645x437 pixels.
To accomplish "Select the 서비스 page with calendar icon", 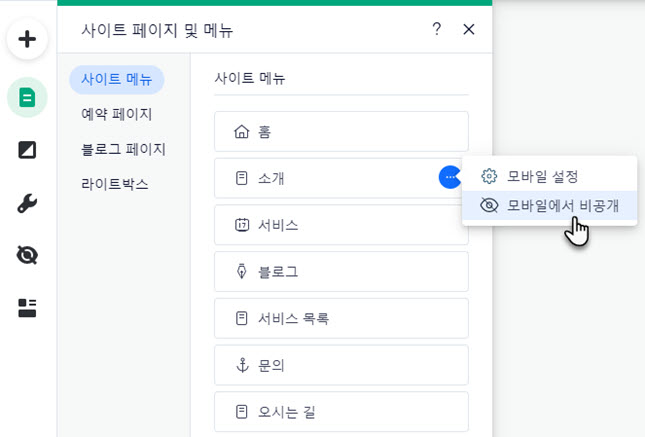I will [341, 225].
